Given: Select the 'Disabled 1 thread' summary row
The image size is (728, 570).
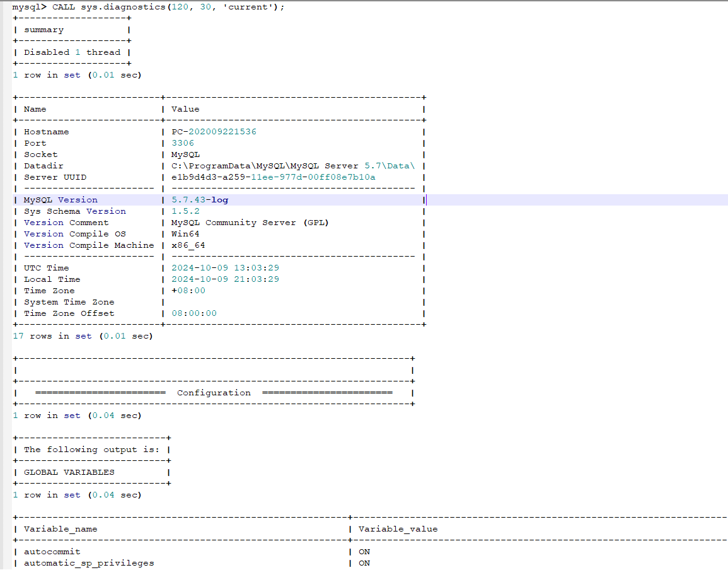Looking at the screenshot, I should pos(72,52).
